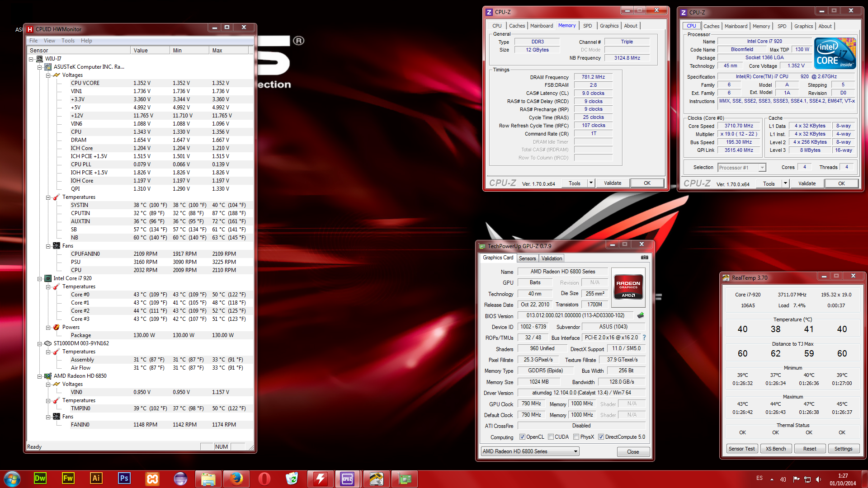The height and width of the screenshot is (488, 868).
Task: Click bus interface question mark icon
Action: tap(644, 338)
